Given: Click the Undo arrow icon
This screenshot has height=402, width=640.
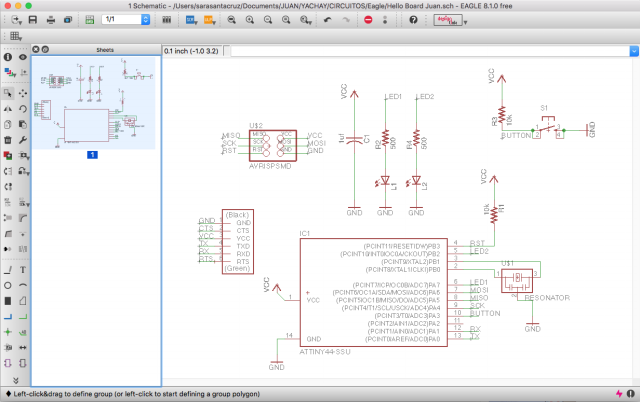Looking at the screenshot, I should pos(327,20).
